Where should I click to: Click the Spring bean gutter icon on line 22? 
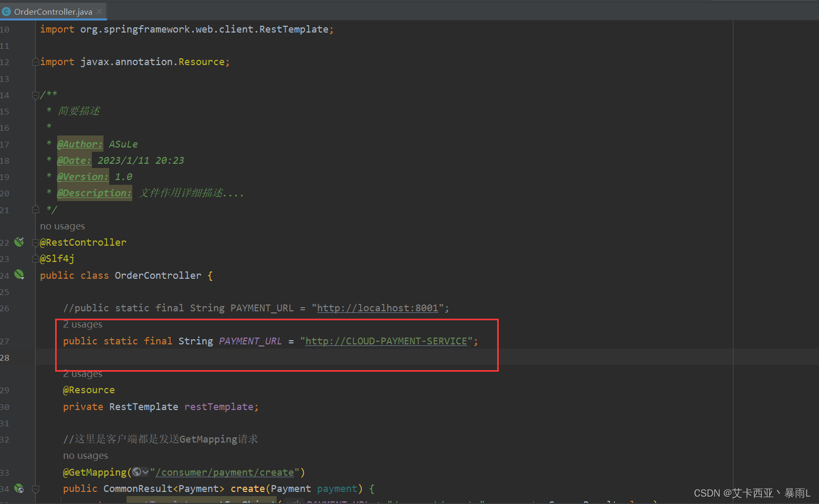tap(19, 242)
